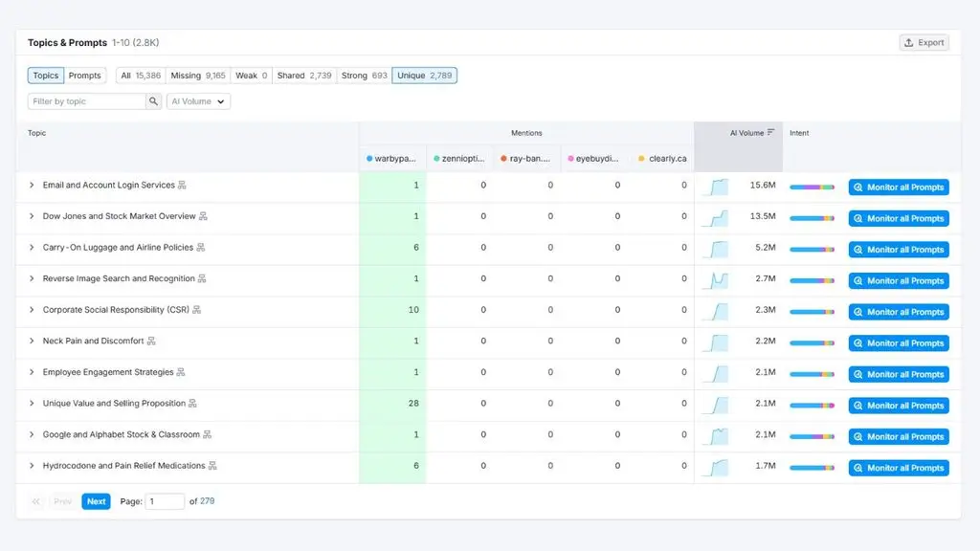Image resolution: width=980 pixels, height=551 pixels.
Task: Open the trend chart for Google and Alphabet Stock & Classroom
Action: 716,436
